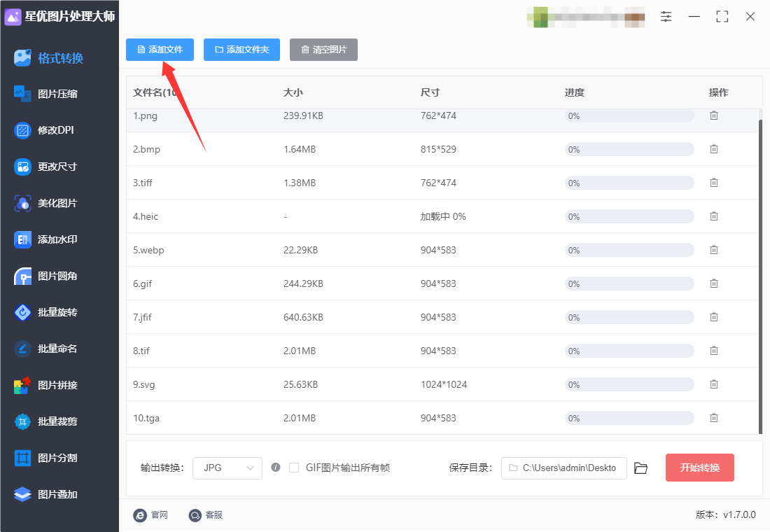Delete 10.tga using its trash icon
This screenshot has height=532, width=770.
[x=714, y=418]
